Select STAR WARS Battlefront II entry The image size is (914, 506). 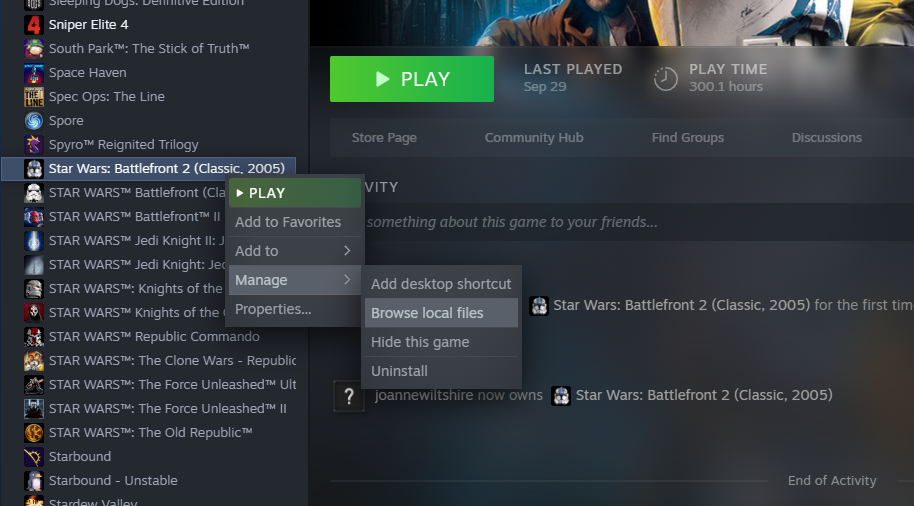(x=135, y=217)
